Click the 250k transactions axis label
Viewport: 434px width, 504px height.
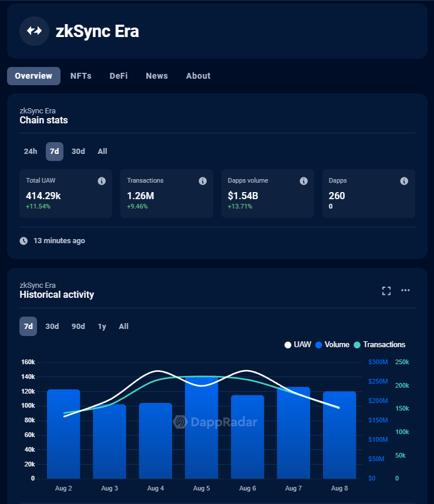402,362
